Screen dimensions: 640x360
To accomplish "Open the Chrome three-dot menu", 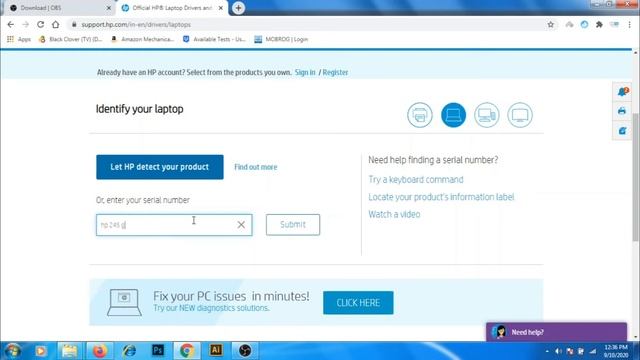I will point(629,24).
